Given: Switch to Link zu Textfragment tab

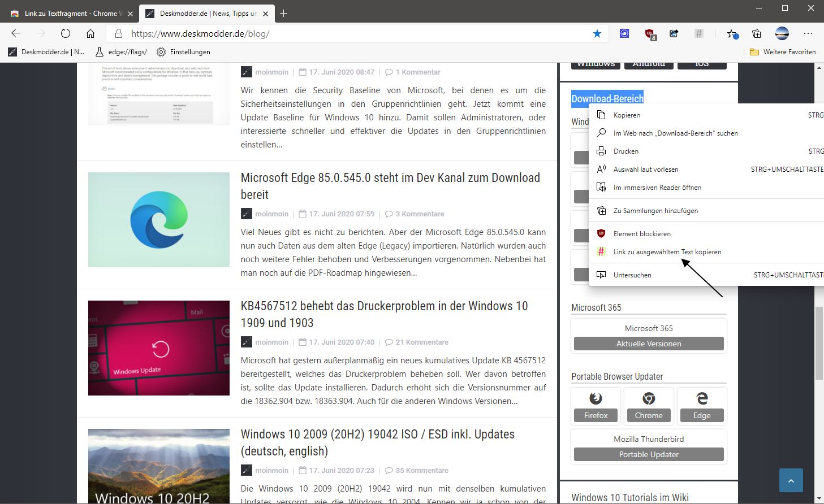Looking at the screenshot, I should tap(71, 13).
